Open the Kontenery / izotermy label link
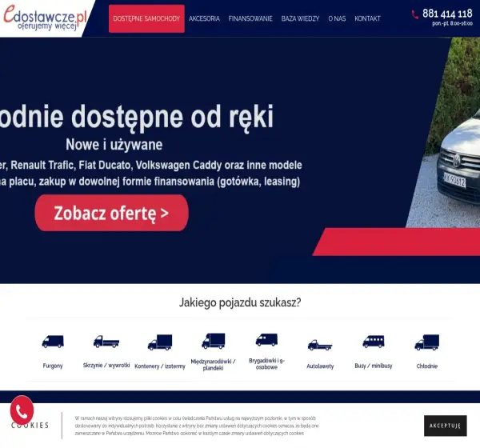 [160, 366]
